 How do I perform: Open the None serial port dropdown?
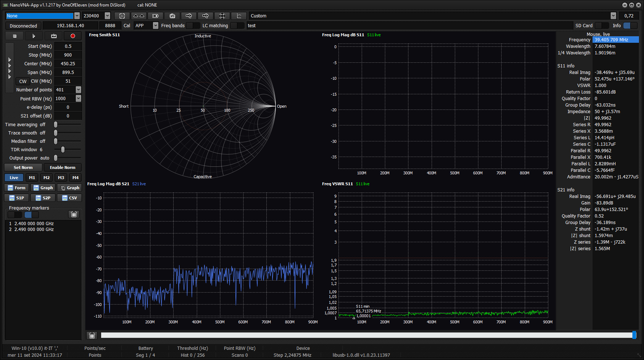(x=77, y=16)
